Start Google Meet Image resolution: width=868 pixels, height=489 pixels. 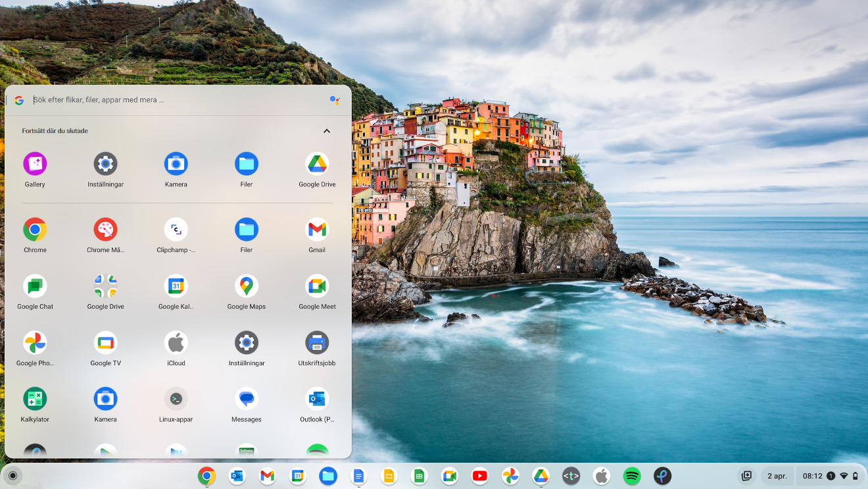pos(317,286)
